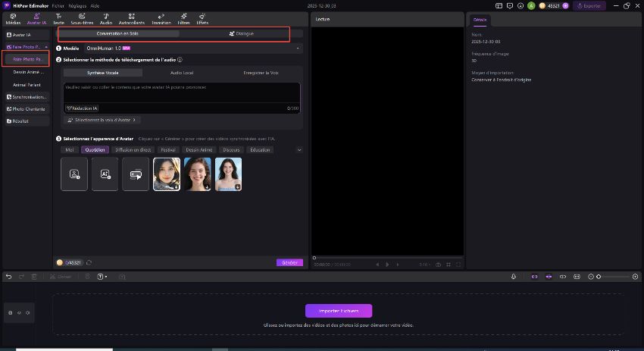The image size is (644, 351).
Task: Select Audio Local upload method
Action: tap(182, 72)
